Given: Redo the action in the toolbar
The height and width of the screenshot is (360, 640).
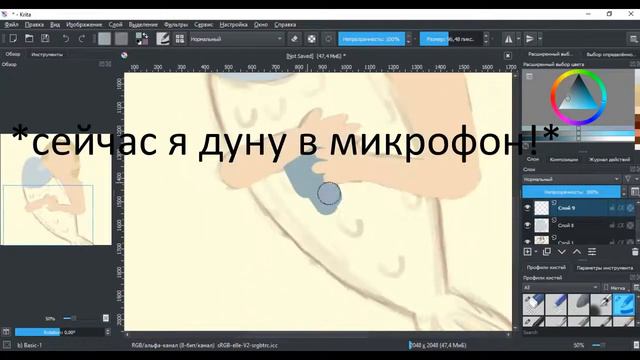Looking at the screenshot, I should pos(82,39).
